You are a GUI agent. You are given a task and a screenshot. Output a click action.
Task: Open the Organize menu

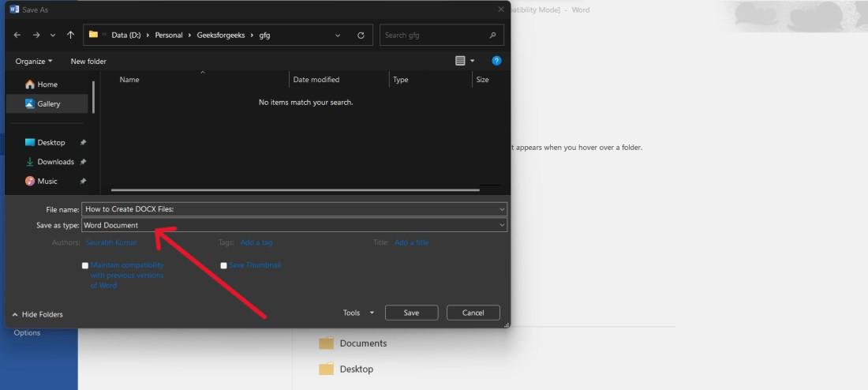tap(34, 61)
